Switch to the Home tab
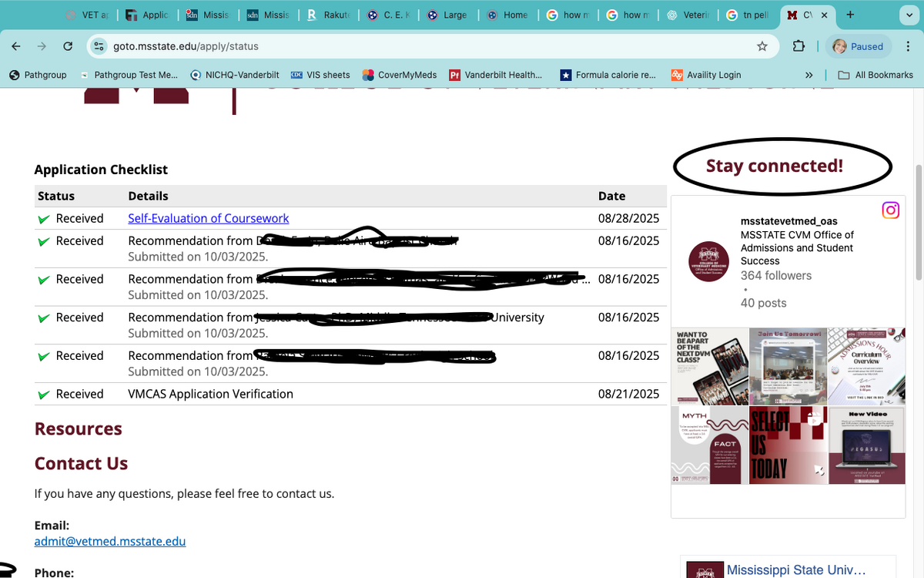This screenshot has height=578, width=924. 508,15
